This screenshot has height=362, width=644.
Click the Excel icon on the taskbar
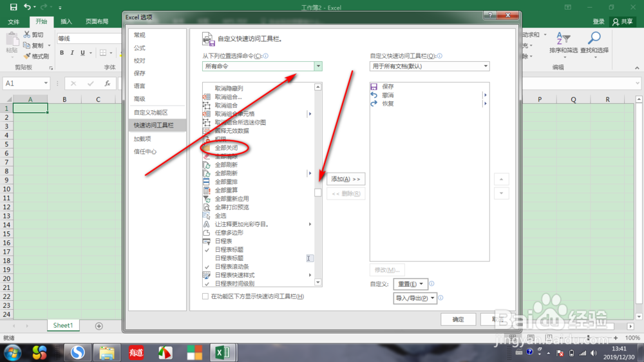click(223, 352)
